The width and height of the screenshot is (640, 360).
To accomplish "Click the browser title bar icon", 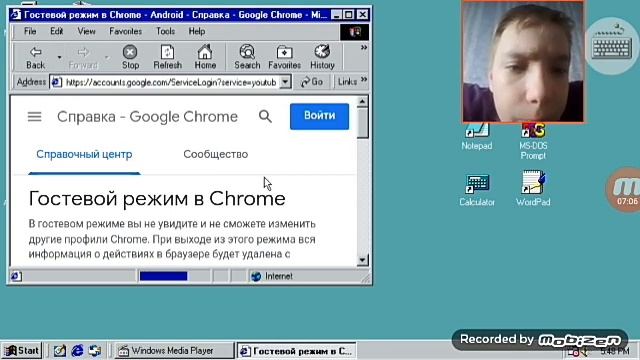I will [16, 15].
